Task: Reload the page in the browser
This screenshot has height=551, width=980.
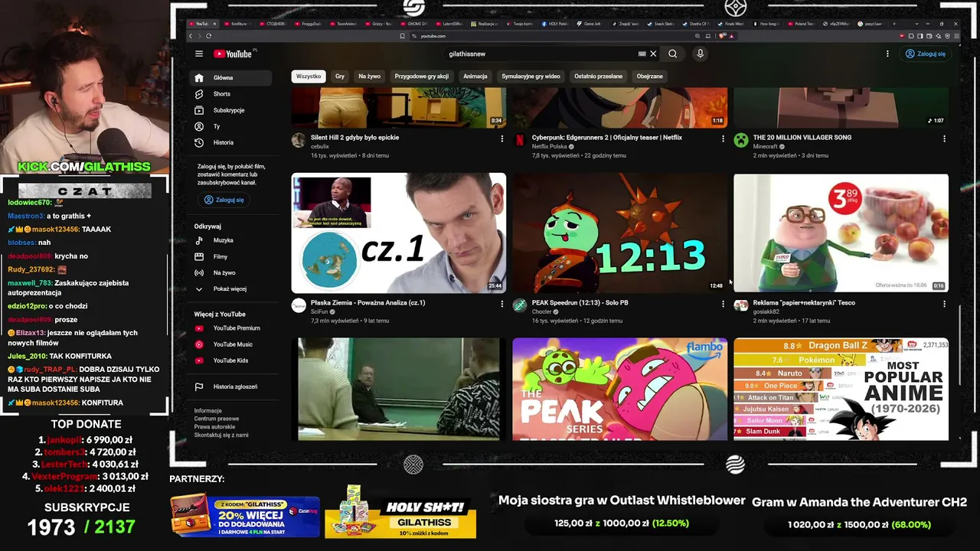Action: (x=208, y=36)
